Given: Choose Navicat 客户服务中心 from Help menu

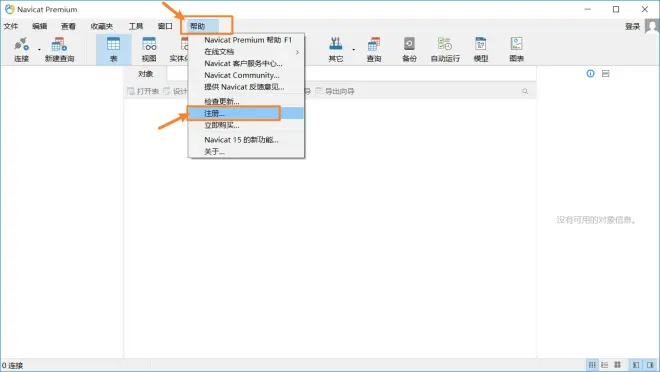Looking at the screenshot, I should click(246, 64).
